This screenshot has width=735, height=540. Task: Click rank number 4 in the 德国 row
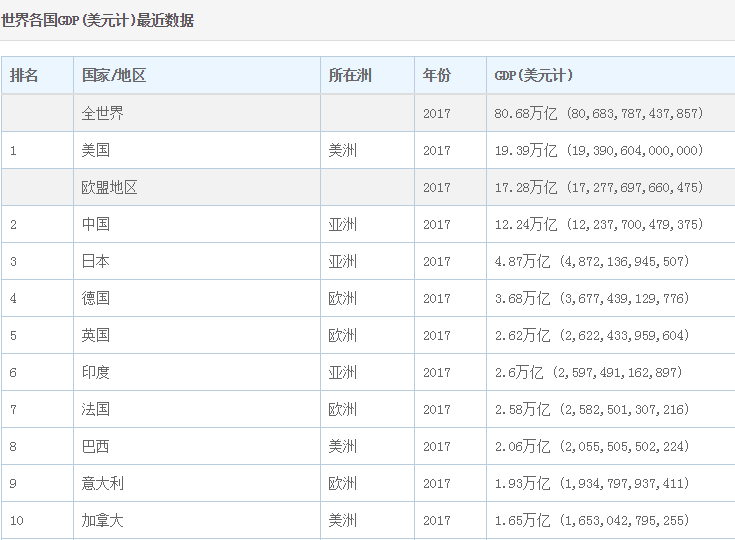click(x=13, y=299)
